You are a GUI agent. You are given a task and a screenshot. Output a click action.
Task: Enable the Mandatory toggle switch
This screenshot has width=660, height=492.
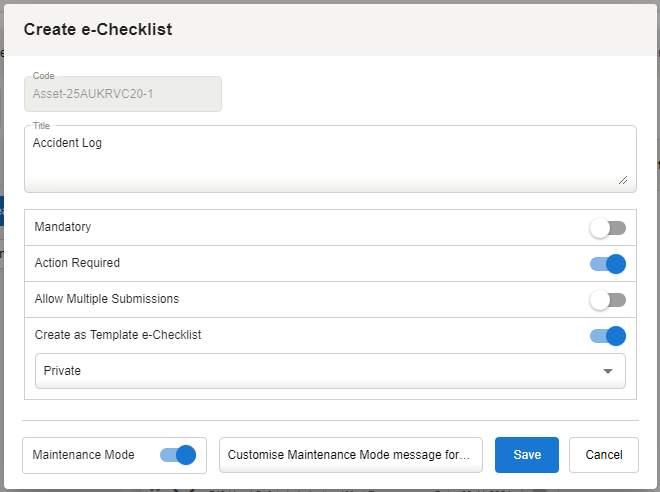point(607,228)
